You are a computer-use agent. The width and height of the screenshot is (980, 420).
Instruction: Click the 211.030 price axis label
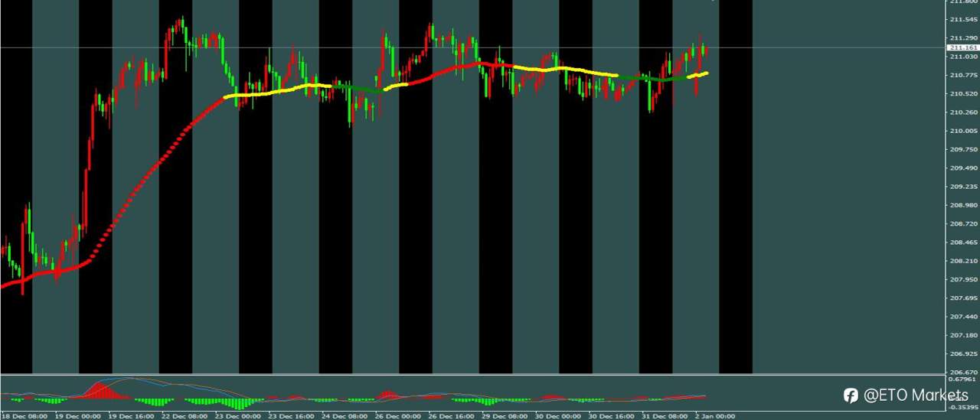point(964,57)
